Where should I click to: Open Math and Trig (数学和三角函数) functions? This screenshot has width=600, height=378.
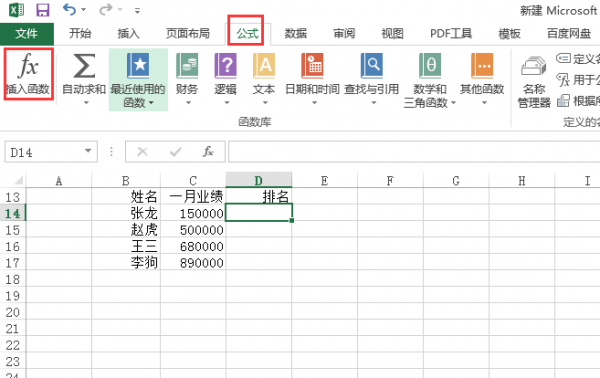click(x=430, y=66)
